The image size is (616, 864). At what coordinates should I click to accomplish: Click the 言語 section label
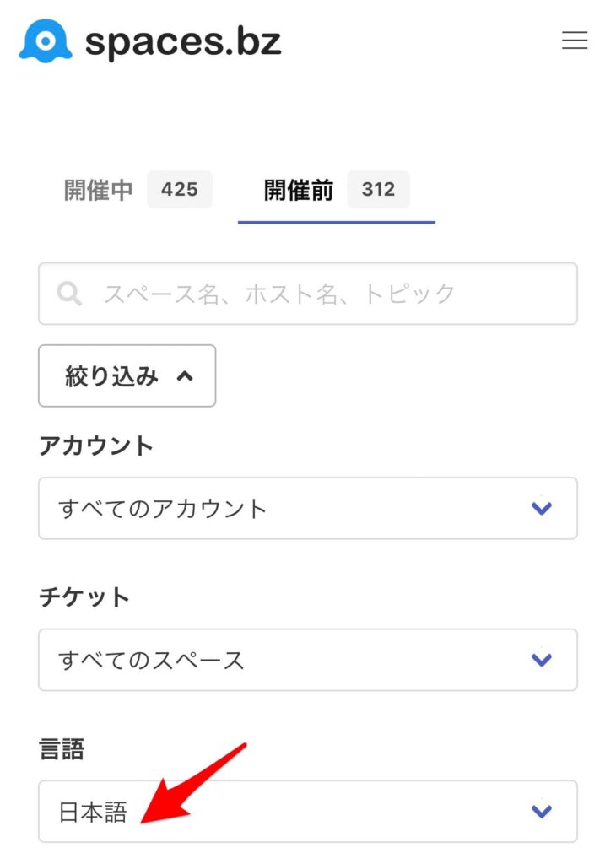coord(62,749)
